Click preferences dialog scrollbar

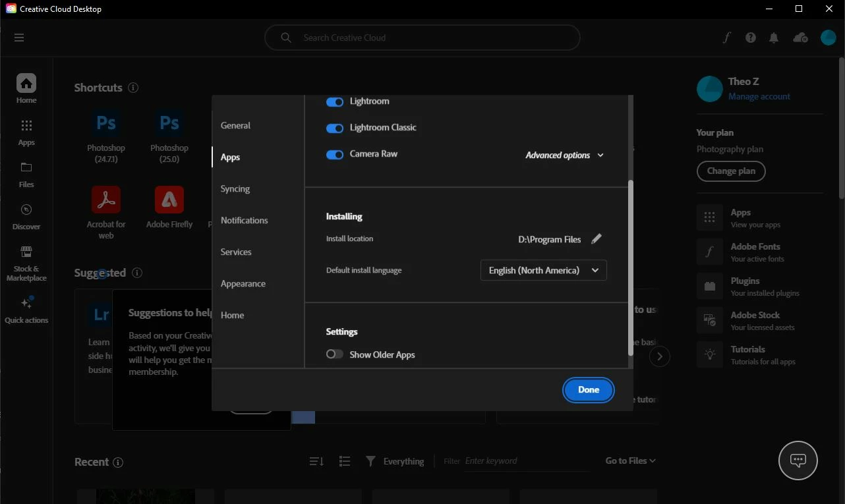tap(631, 267)
